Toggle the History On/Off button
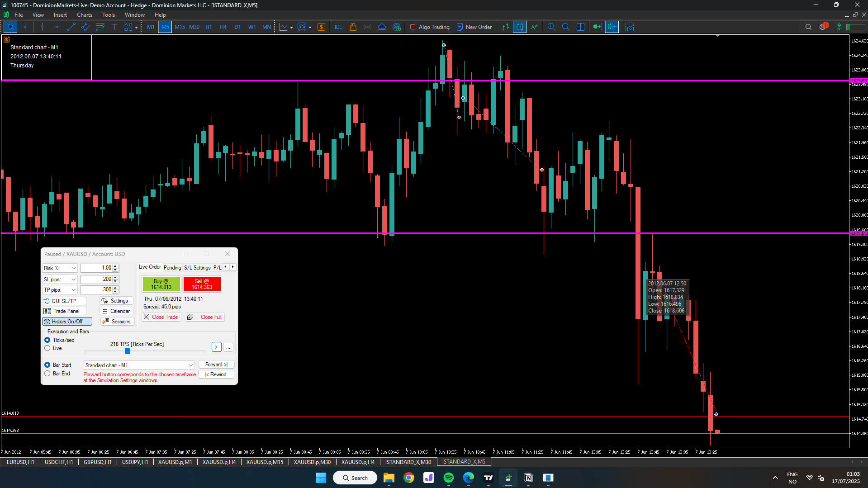The width and height of the screenshot is (868, 488). 67,322
